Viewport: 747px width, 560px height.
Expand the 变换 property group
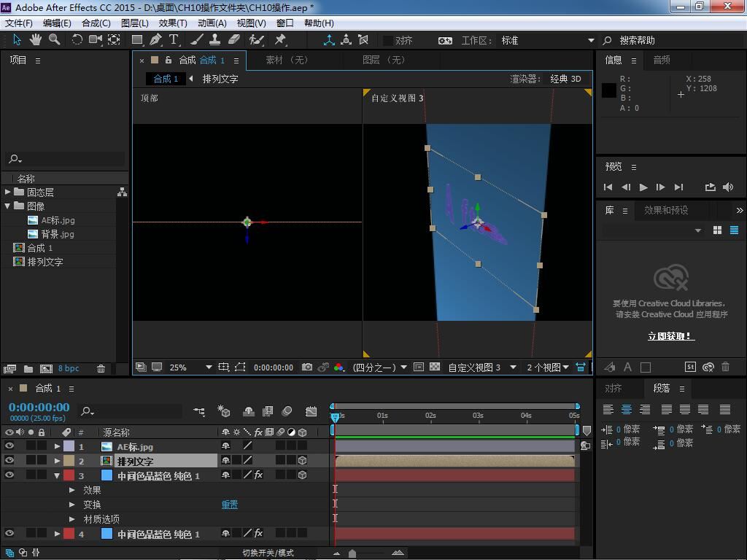click(x=72, y=504)
